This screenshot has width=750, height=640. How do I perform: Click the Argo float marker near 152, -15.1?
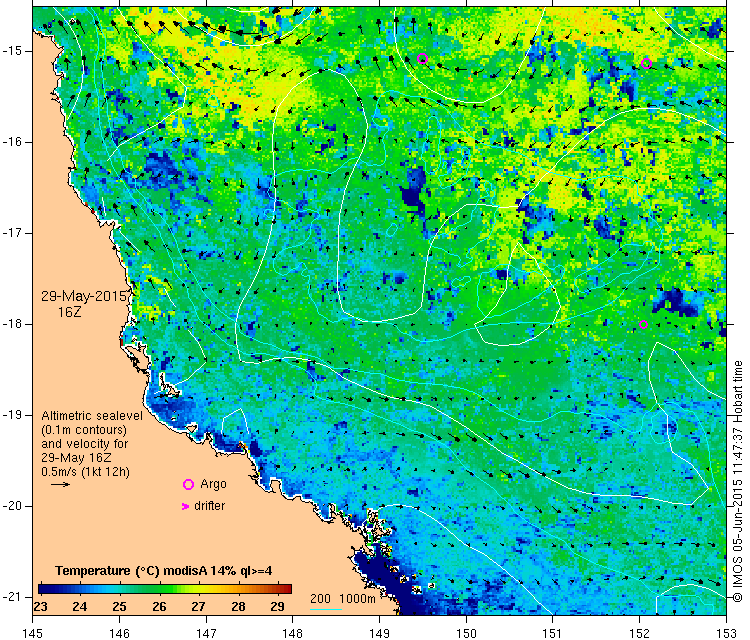tap(646, 63)
